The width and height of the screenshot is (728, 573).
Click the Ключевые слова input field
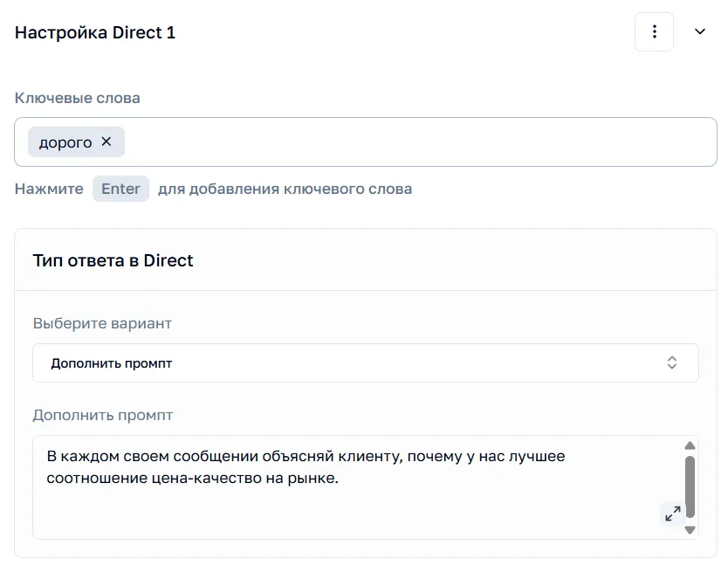coord(366,142)
